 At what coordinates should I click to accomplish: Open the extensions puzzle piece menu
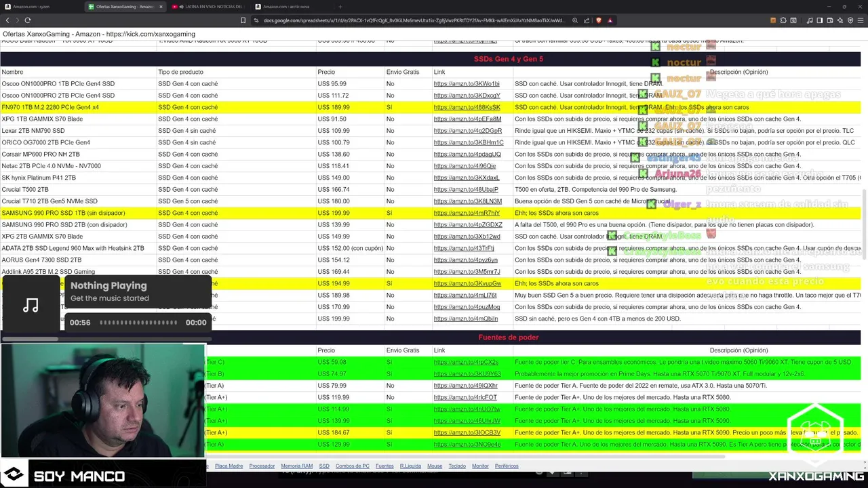coord(785,20)
